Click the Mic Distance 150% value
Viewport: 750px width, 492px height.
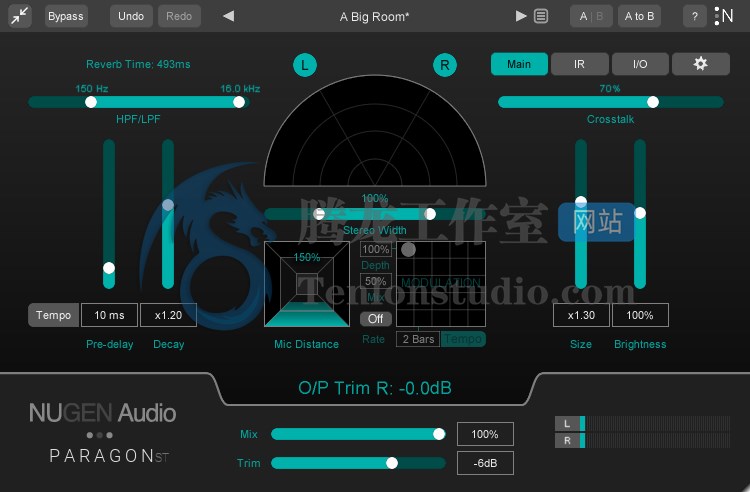pyautogui.click(x=307, y=257)
